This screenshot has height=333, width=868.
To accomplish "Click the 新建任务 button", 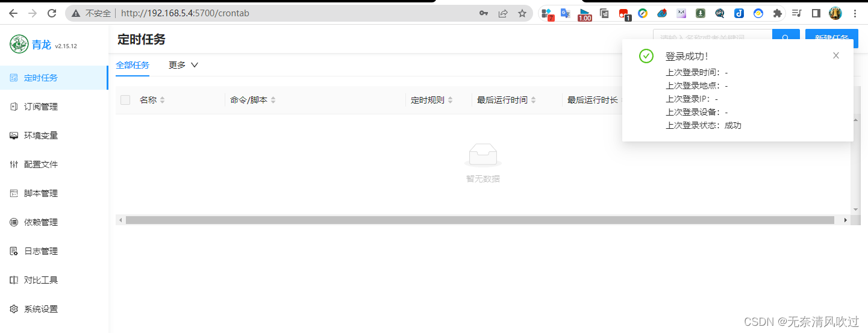I will tap(832, 38).
